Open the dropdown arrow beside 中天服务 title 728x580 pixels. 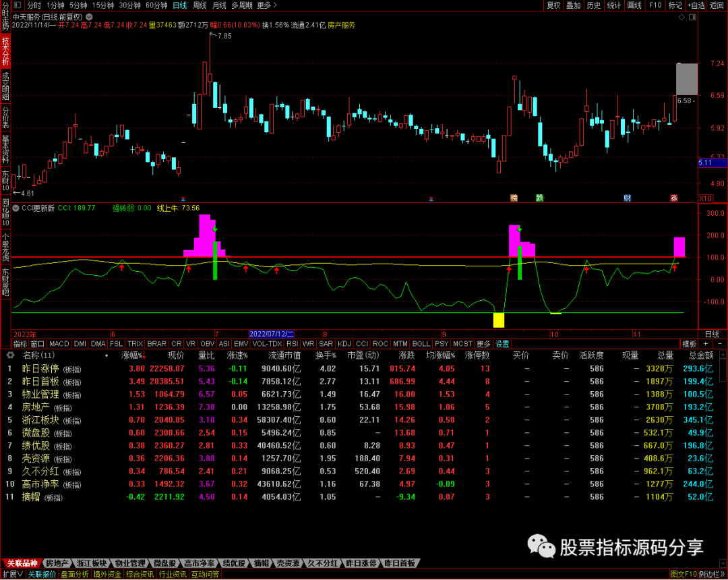click(89, 17)
